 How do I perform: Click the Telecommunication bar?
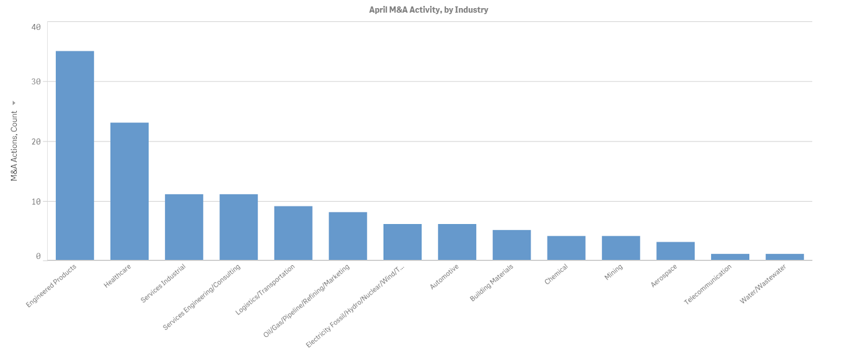tap(730, 257)
